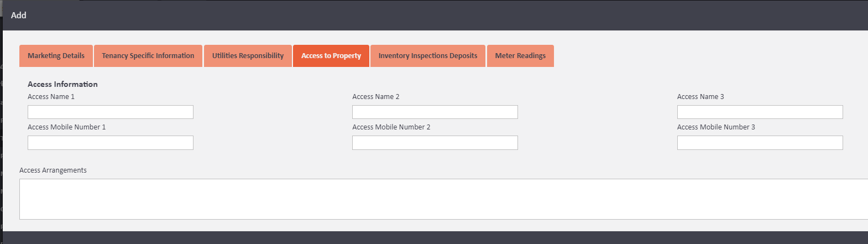
Task: Click the Access Mobile Number 1 label
Action: tap(66, 127)
